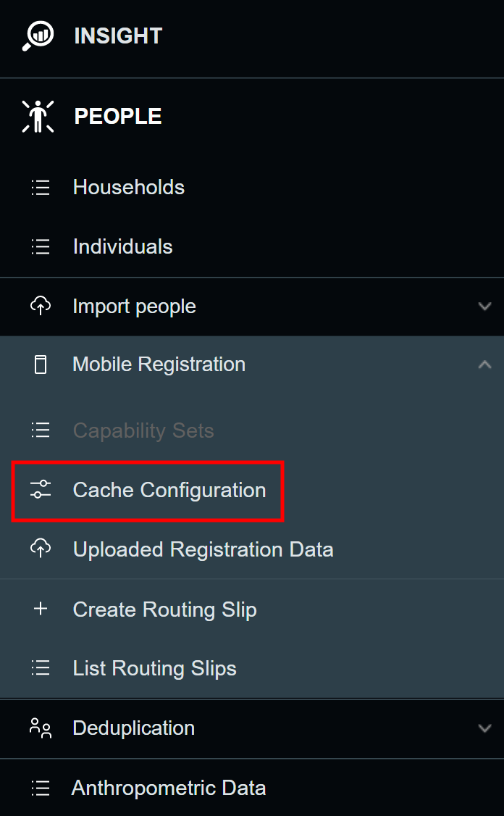
Task: Click the people icon beside Deduplication
Action: [x=40, y=728]
